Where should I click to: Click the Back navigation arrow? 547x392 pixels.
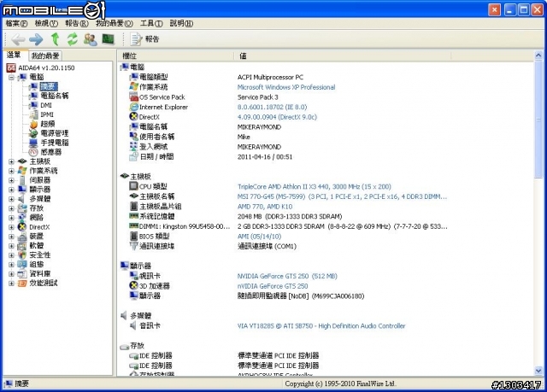coord(18,39)
